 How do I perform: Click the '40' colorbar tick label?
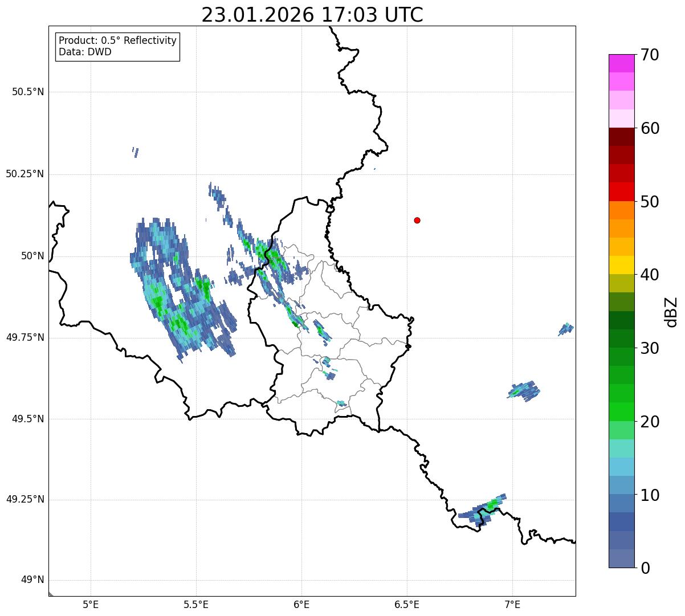[649, 275]
